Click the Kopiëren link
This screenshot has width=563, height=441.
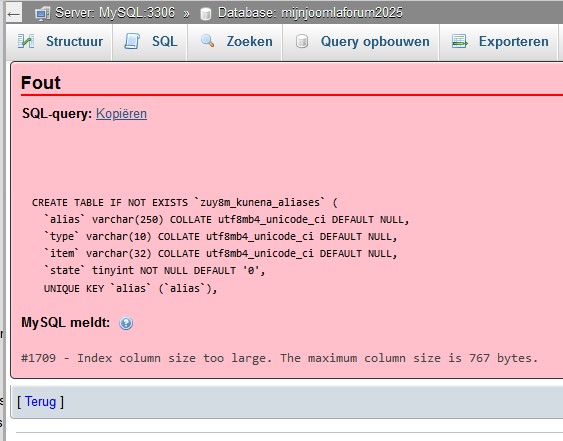click(121, 113)
